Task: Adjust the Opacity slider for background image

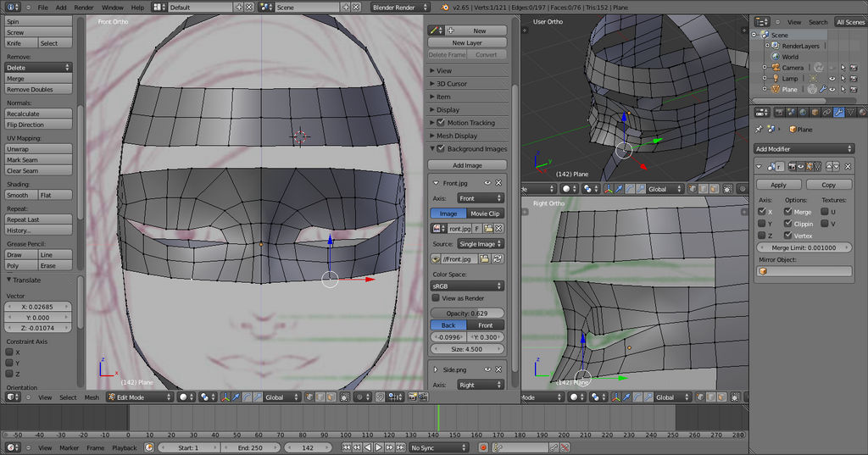Action: (467, 314)
